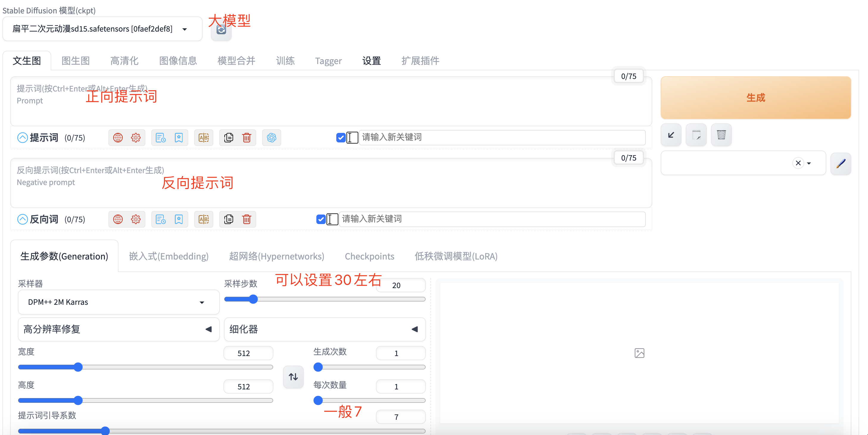This screenshot has height=435, width=868.
Task: Click the Negative prompt text area
Action: point(331,183)
